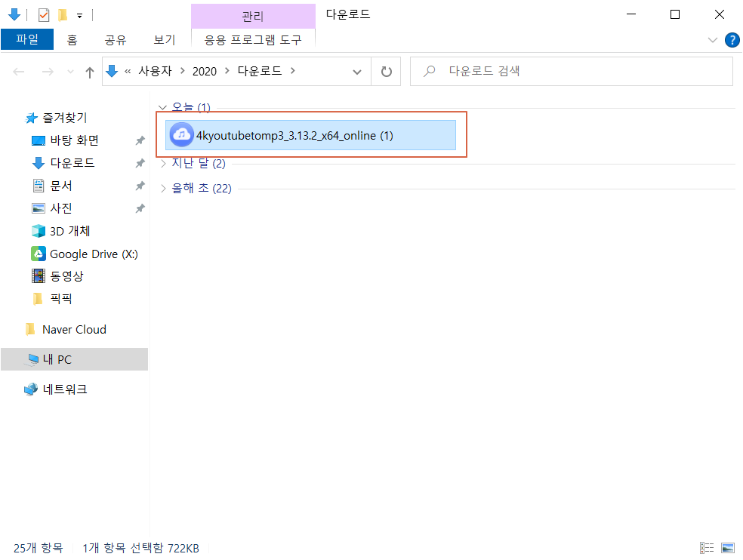This screenshot has height=560, width=743.
Task: Click the New Folder quick access icon
Action: (62, 15)
